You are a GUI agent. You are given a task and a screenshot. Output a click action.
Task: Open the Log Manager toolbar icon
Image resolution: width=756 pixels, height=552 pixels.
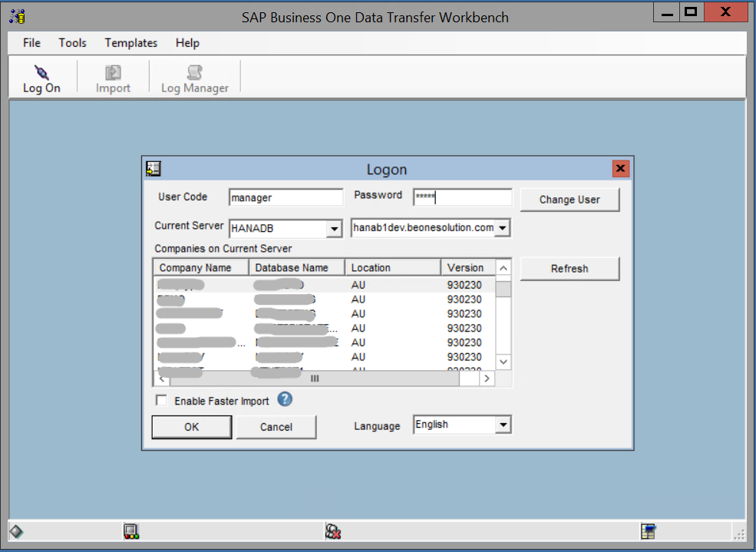point(195,78)
